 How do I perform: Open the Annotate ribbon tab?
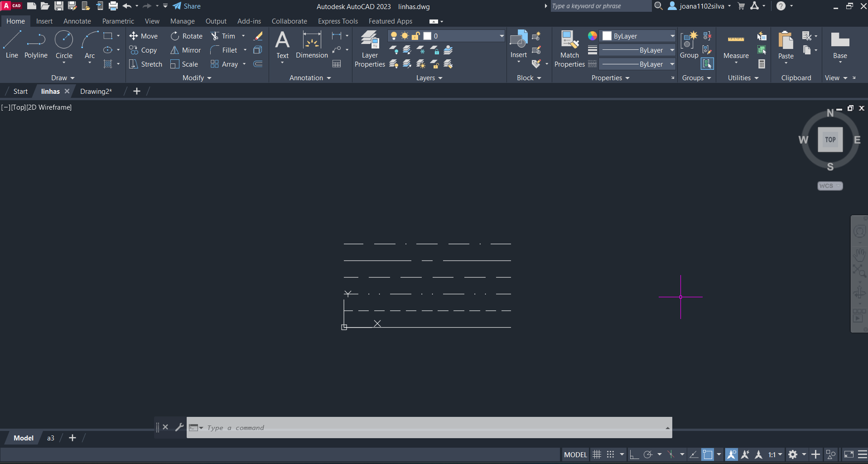[x=77, y=21]
